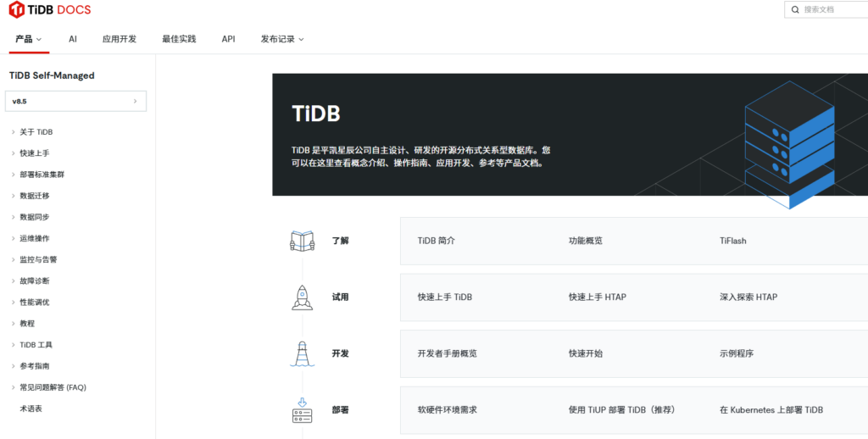Click the TiDB DOCS logo

tap(50, 9)
